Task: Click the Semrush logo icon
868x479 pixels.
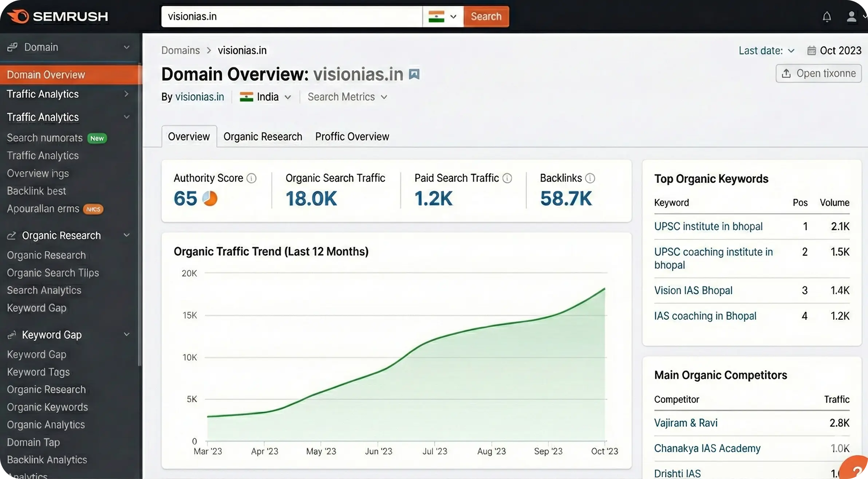Action: point(18,16)
